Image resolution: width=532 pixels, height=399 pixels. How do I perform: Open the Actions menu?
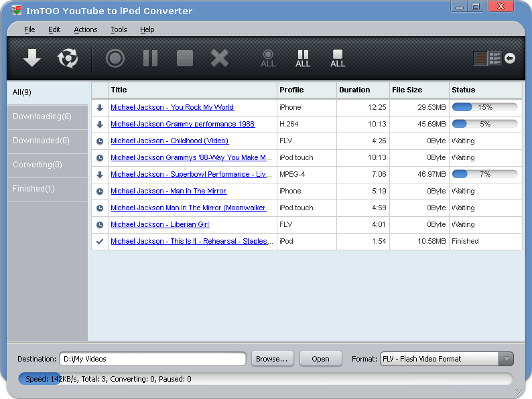pyautogui.click(x=86, y=29)
